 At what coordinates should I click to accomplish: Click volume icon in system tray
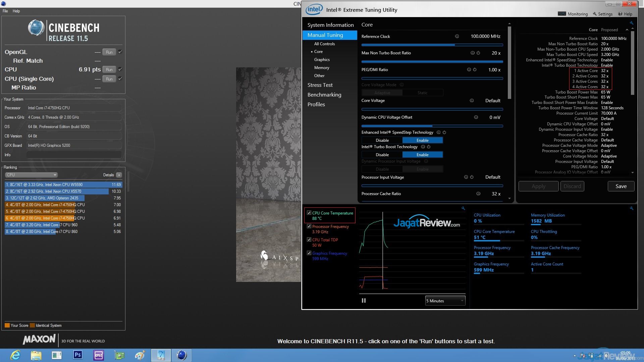606,356
